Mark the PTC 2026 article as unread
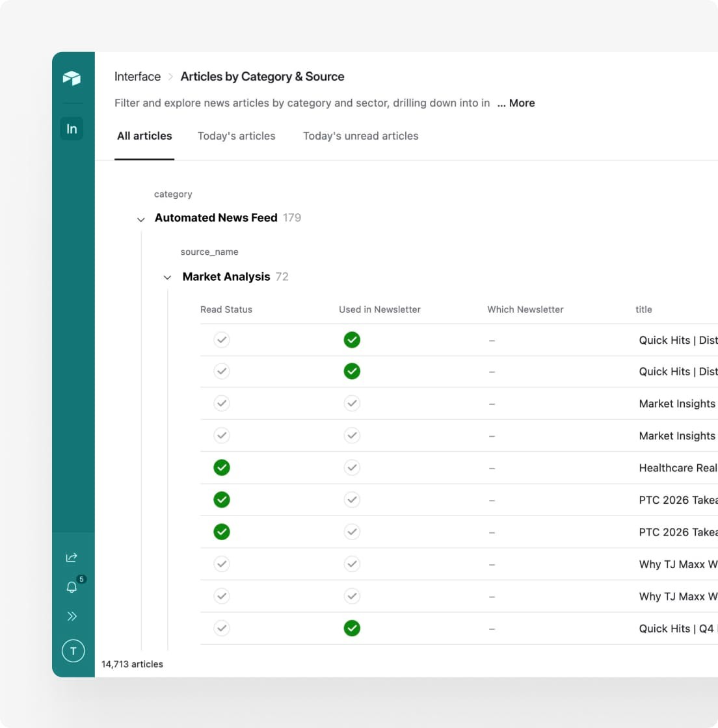 point(221,499)
